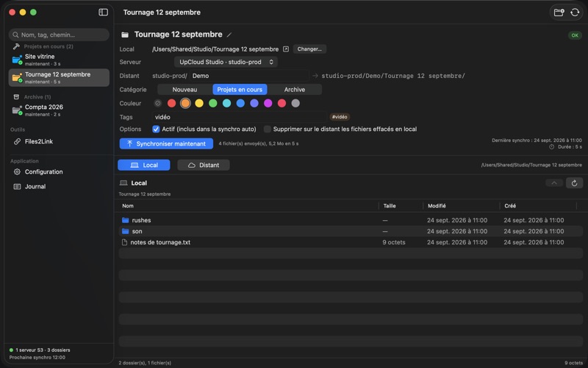Click the green server status dot

11,350
